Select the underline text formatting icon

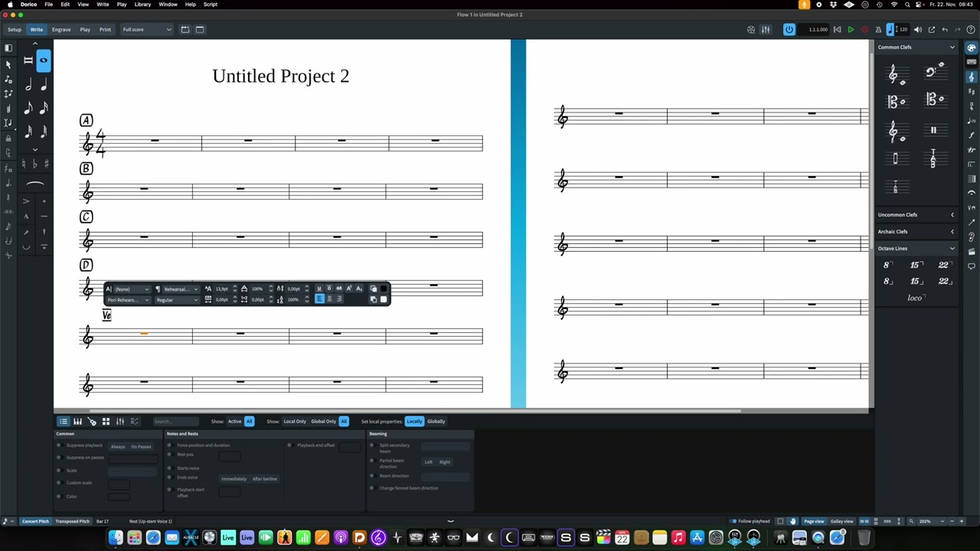click(319, 289)
